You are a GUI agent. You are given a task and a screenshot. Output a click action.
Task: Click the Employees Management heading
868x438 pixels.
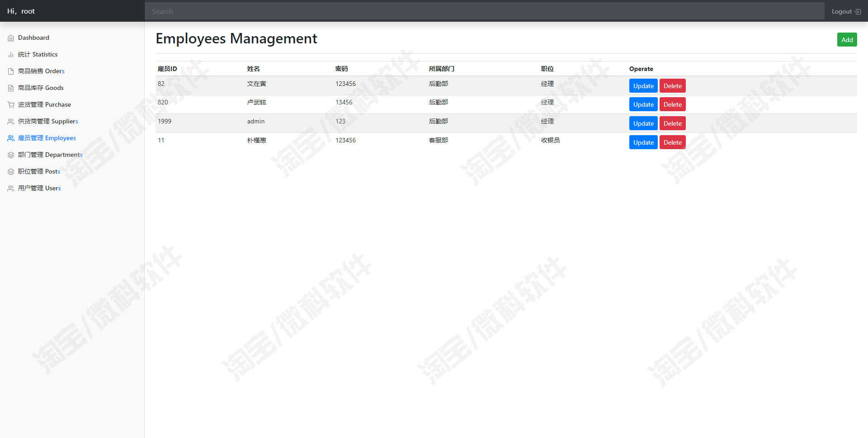point(236,39)
